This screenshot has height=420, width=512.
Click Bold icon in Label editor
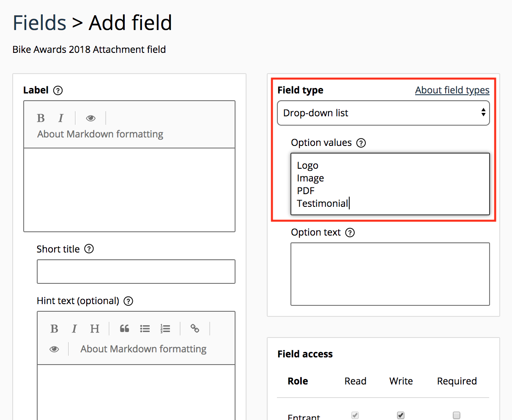[41, 118]
